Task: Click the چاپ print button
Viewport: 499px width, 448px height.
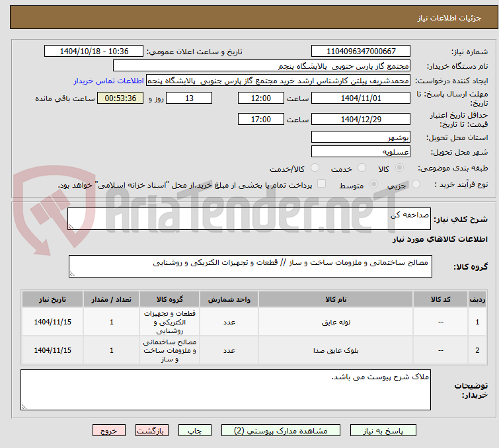Action: pos(194,431)
